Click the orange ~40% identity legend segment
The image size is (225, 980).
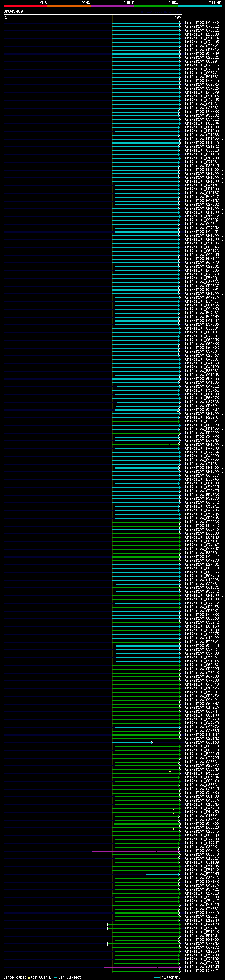click(69, 6)
